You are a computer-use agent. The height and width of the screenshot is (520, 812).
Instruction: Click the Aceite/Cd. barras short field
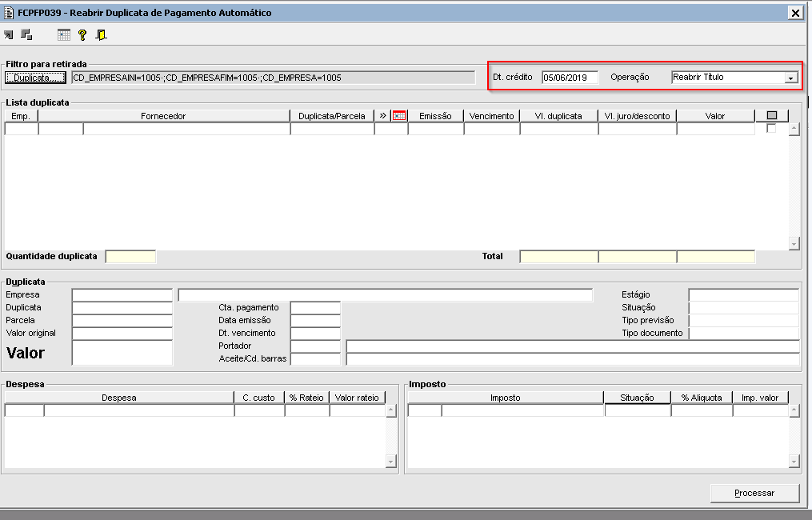point(315,359)
